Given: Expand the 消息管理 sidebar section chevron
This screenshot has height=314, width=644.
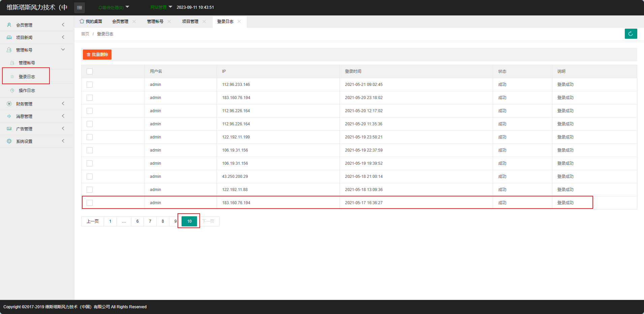Looking at the screenshot, I should coord(63,116).
